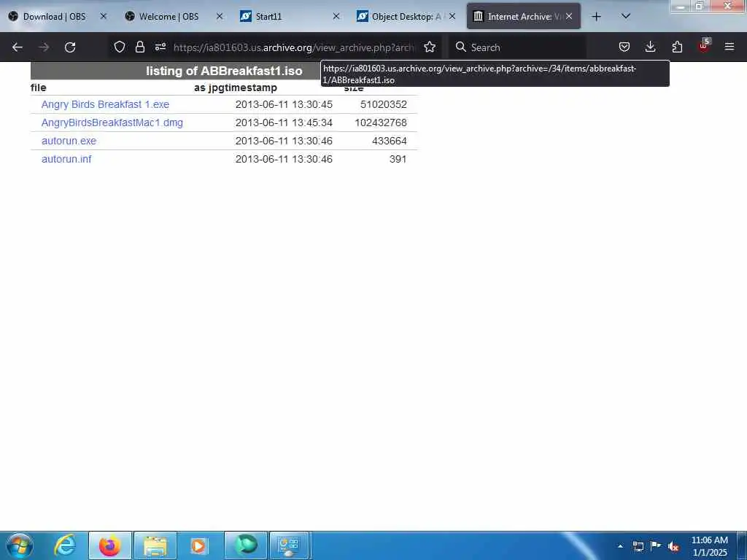
Task: Open the Action Center flag icon
Action: click(656, 545)
